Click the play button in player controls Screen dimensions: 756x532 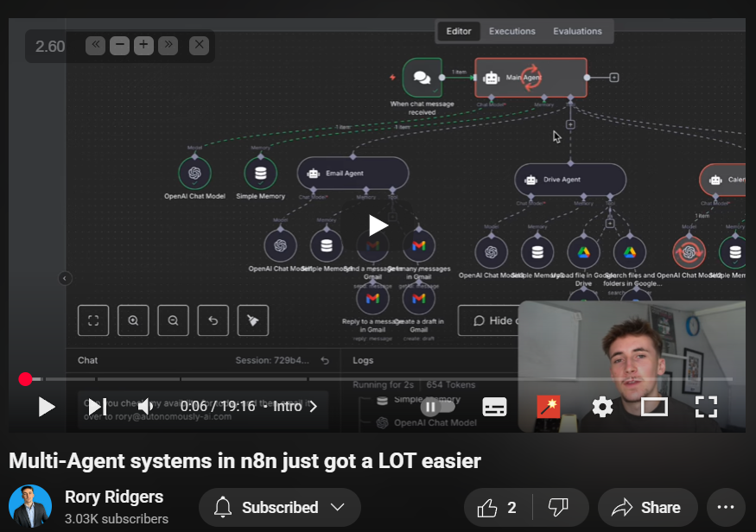(47, 407)
